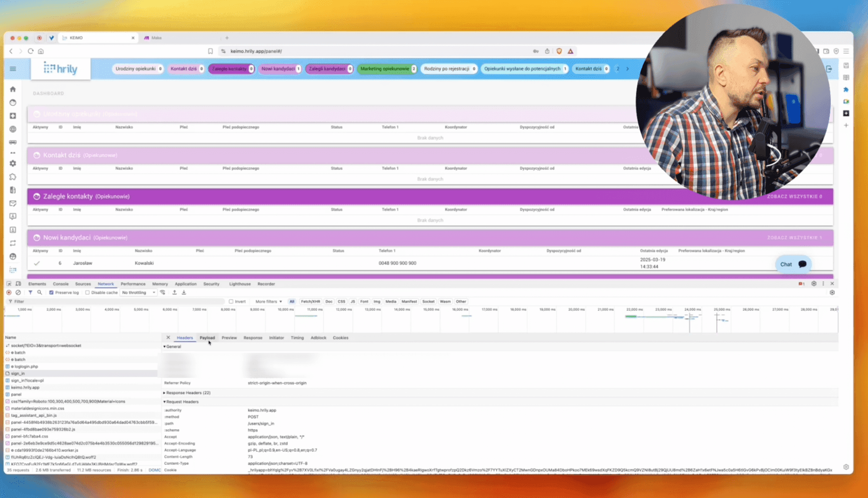Open the caregiver face icon in sidebar
The image size is (868, 498).
tap(13, 103)
